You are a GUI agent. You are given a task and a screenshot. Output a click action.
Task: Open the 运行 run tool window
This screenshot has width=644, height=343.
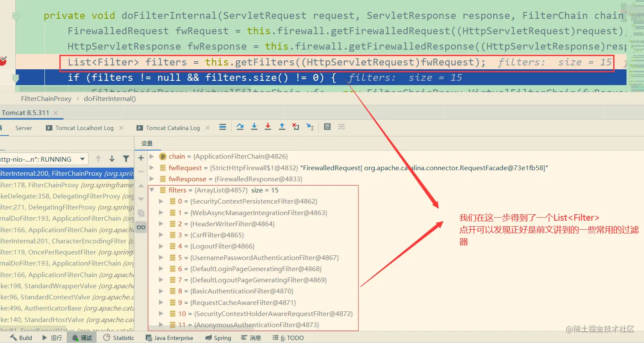(52, 338)
